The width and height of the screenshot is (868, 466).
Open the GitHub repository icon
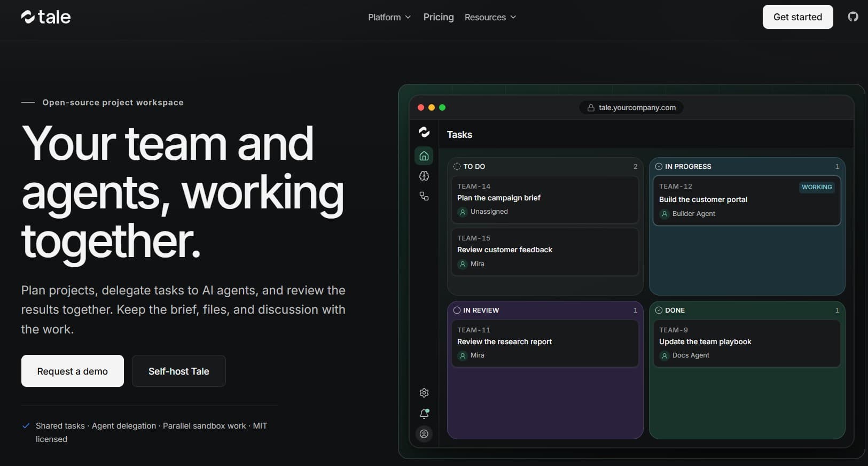click(x=853, y=17)
